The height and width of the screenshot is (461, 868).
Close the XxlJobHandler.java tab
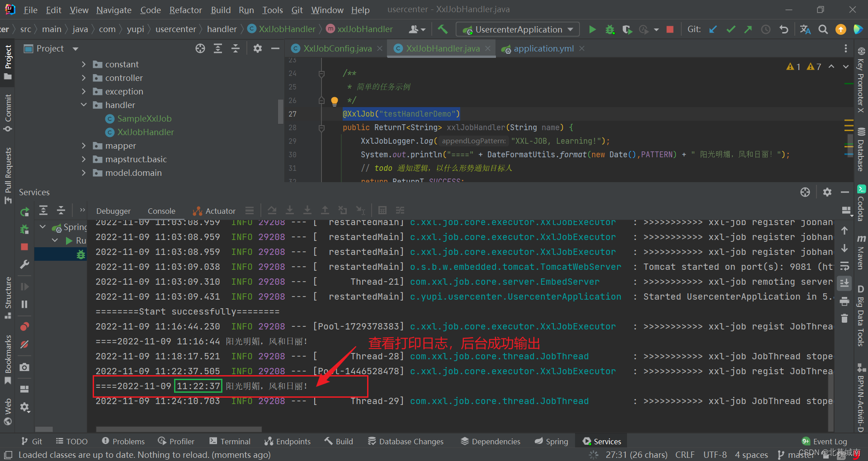pyautogui.click(x=488, y=48)
